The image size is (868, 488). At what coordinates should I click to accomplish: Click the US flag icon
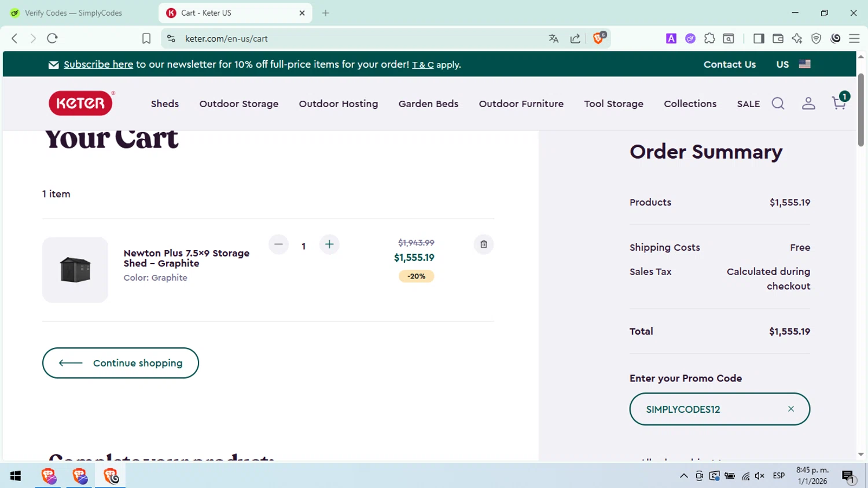pos(804,64)
